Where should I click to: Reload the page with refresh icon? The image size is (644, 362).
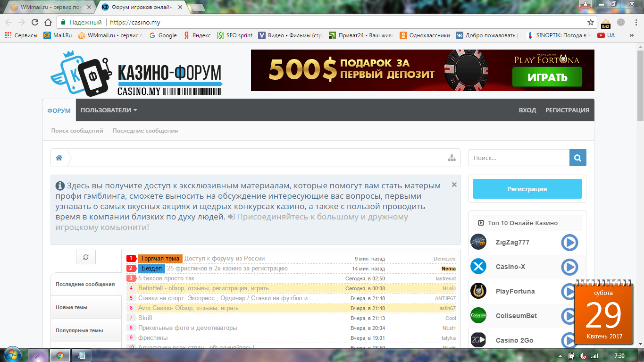tap(35, 22)
